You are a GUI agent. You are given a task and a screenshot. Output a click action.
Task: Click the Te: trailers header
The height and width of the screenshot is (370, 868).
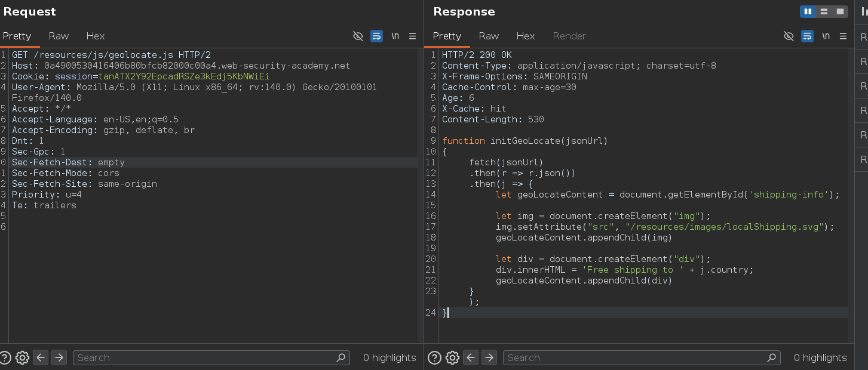(44, 205)
